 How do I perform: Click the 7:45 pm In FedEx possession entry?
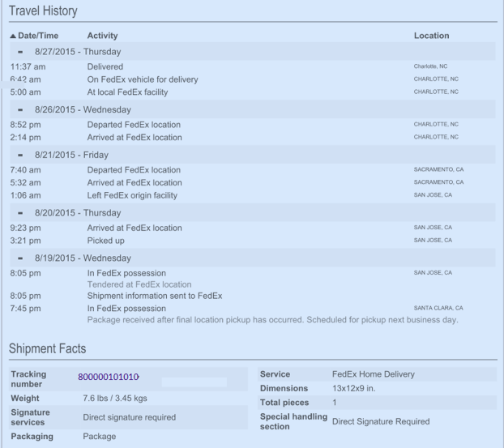tap(126, 309)
